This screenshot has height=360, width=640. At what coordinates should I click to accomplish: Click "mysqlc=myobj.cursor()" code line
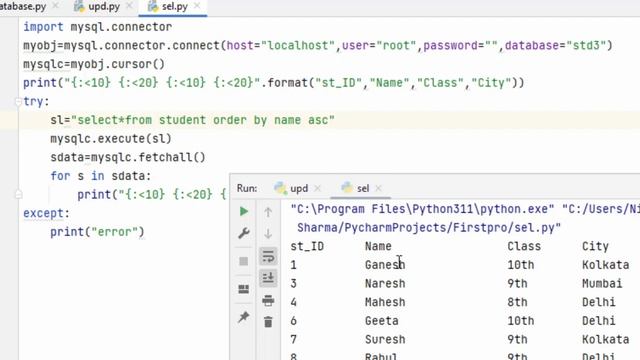click(94, 64)
